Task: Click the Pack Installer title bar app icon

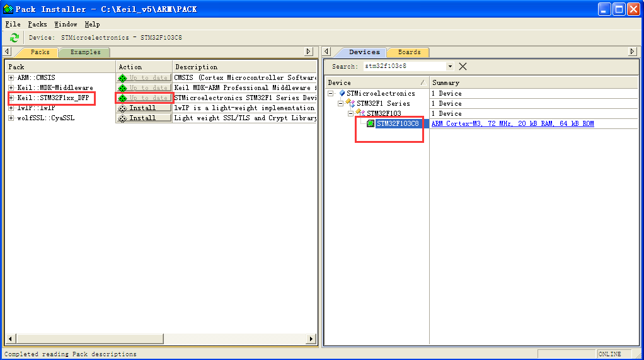Action: click(x=8, y=9)
